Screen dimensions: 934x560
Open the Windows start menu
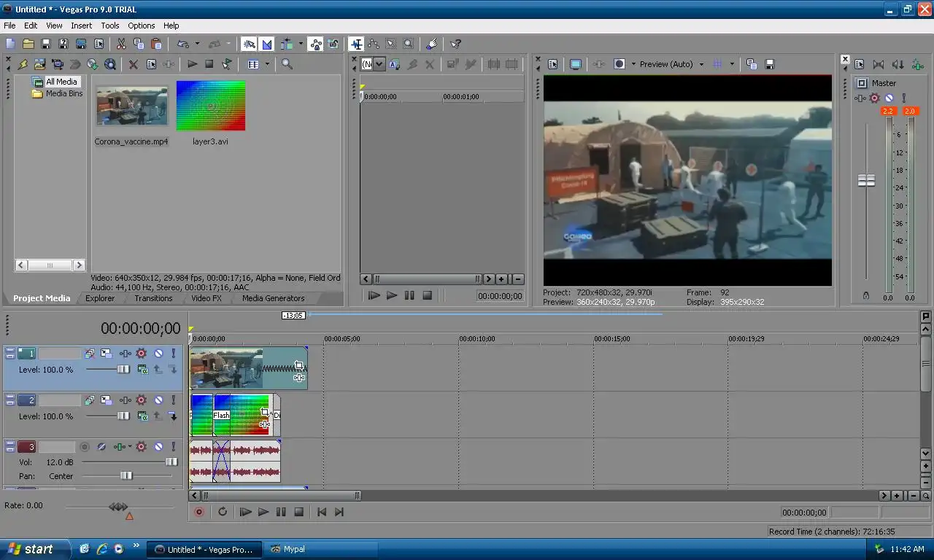(x=35, y=549)
